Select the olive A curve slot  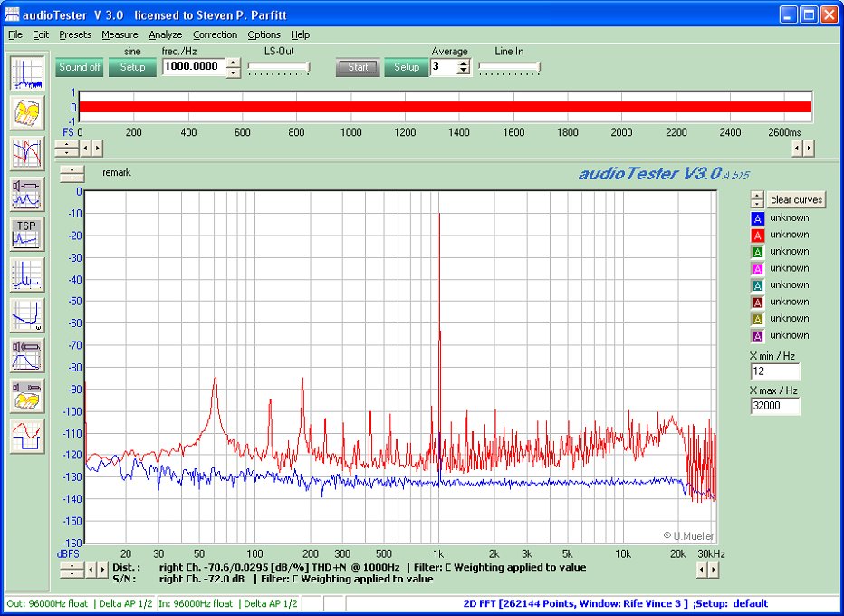point(757,318)
